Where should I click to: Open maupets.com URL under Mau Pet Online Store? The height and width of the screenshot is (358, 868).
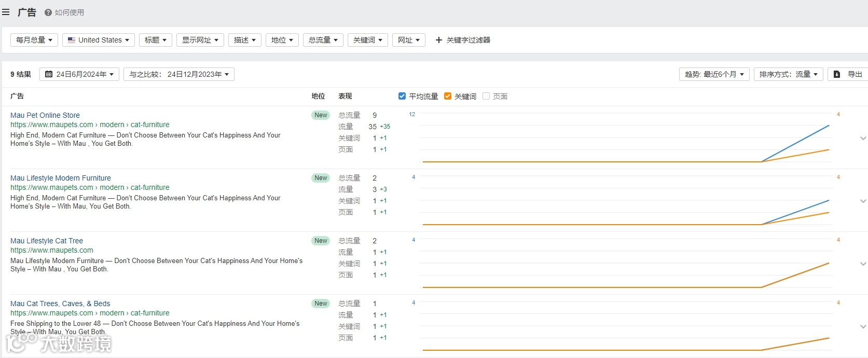[90, 125]
